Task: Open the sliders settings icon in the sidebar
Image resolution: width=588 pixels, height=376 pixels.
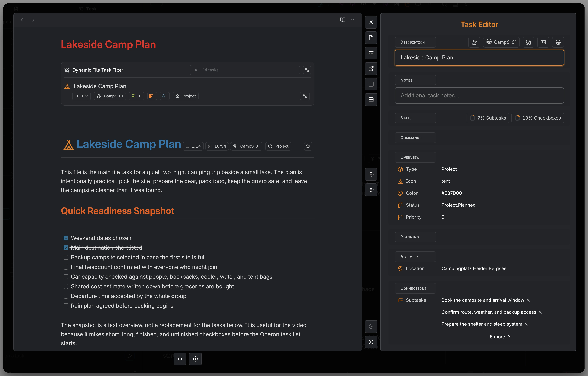Action: point(371,53)
